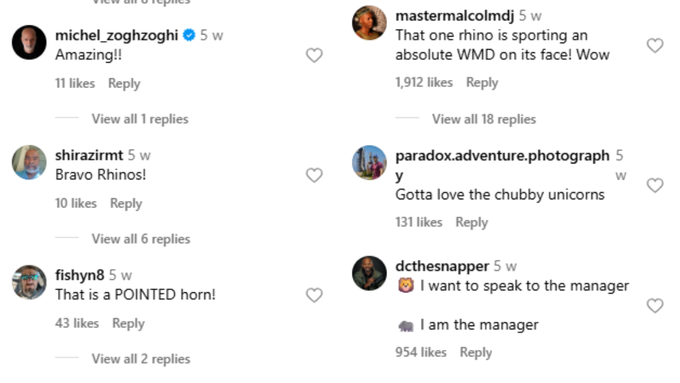680x383 pixels.
Task: Click the verified badge next to michel_zoghzoghi
Action: [x=189, y=35]
